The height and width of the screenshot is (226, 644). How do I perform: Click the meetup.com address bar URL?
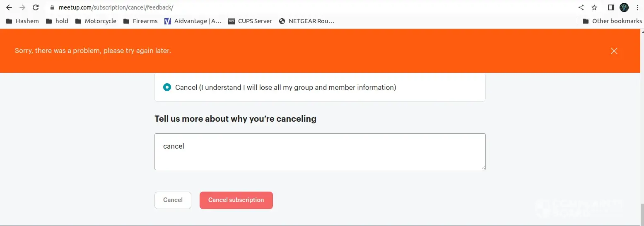pyautogui.click(x=116, y=7)
